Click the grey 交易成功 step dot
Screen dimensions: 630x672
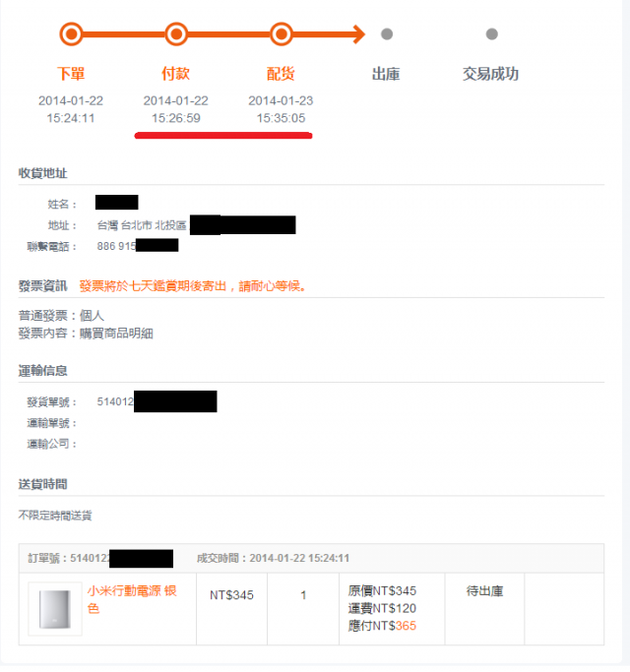491,33
